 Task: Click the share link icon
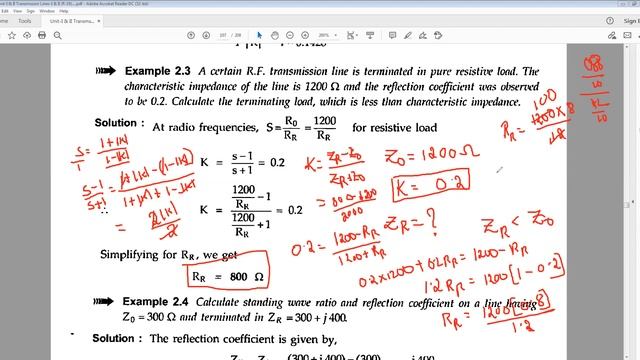(x=612, y=36)
